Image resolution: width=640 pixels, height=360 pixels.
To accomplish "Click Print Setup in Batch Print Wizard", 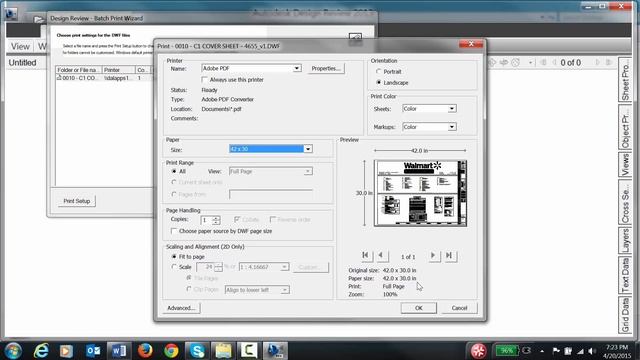I will [x=77, y=201].
